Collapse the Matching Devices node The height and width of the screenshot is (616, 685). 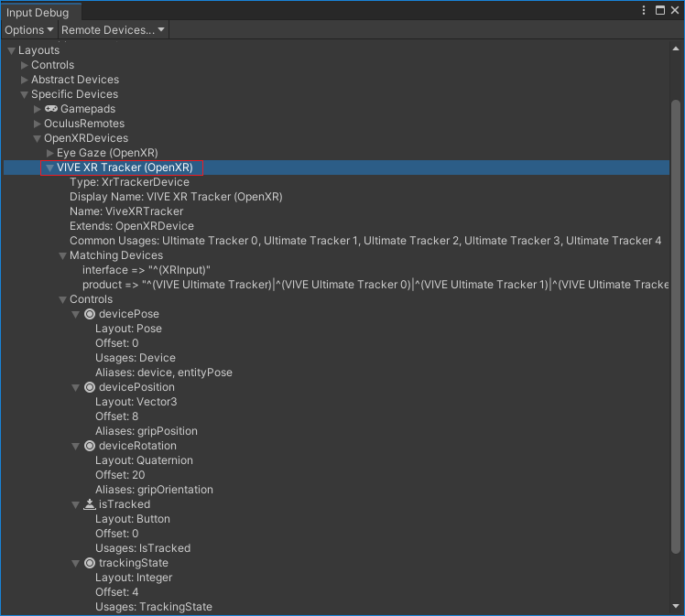63,256
